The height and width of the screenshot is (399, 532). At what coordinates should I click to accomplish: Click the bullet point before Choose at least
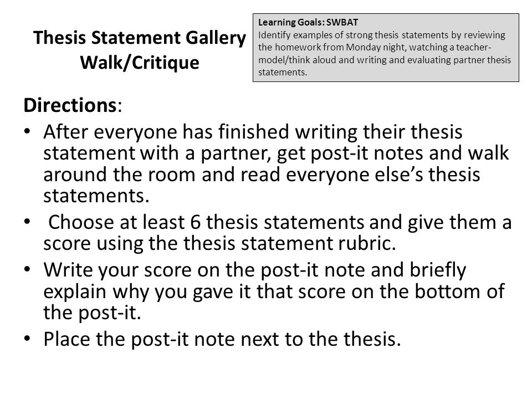pos(27,222)
